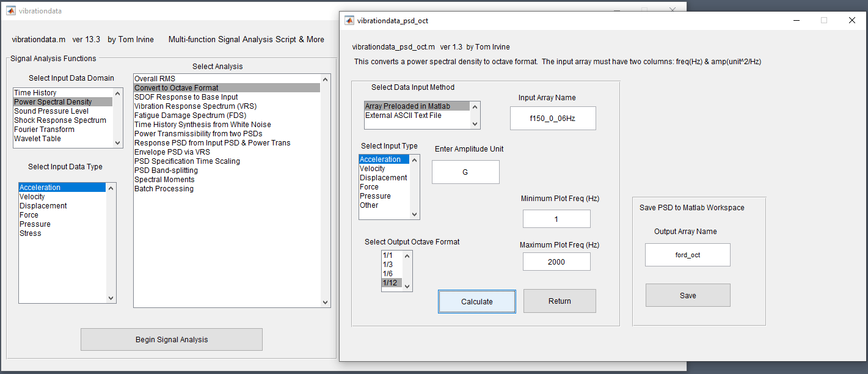Click down arrow of octave format list scrollbar

click(x=407, y=286)
